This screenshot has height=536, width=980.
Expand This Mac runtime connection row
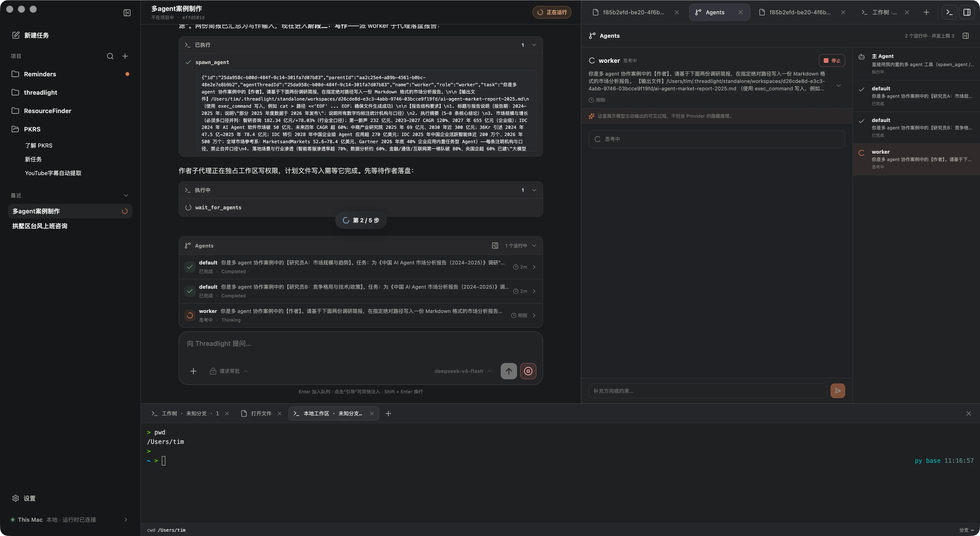pos(70,520)
